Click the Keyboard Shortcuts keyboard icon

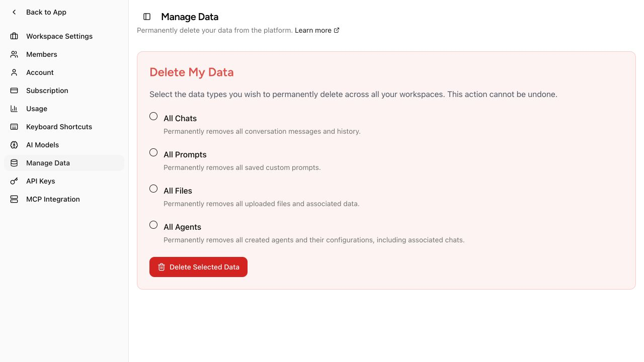pos(14,127)
